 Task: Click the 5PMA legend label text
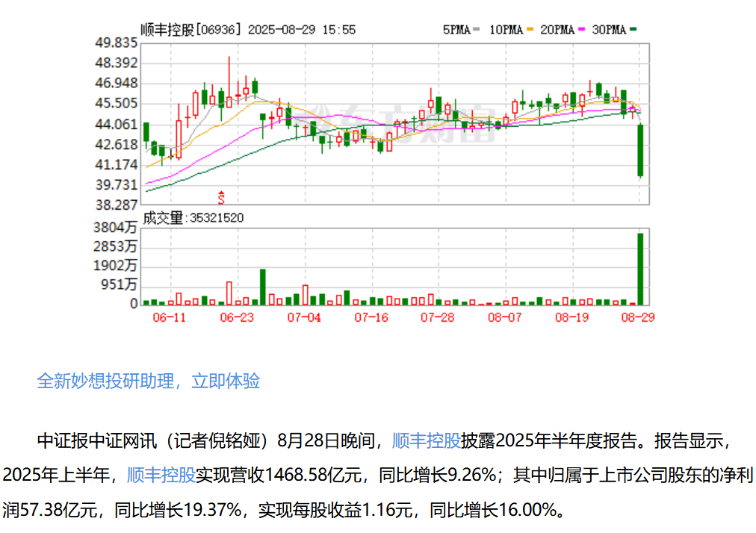pyautogui.click(x=456, y=30)
